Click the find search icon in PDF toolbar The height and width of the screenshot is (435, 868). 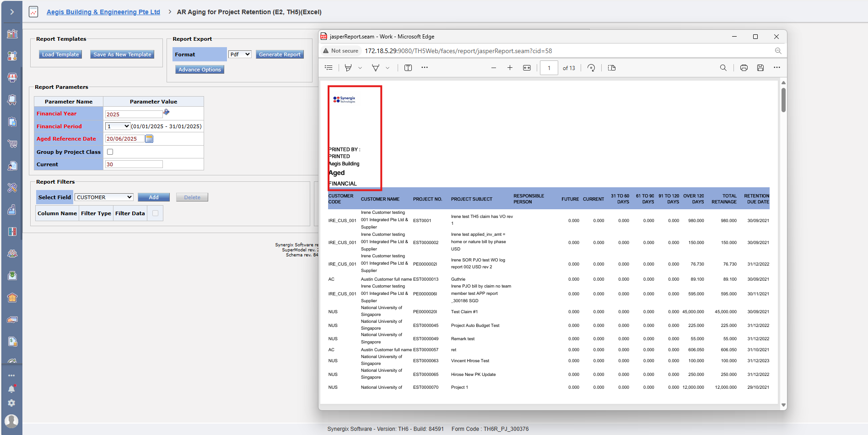pos(723,68)
